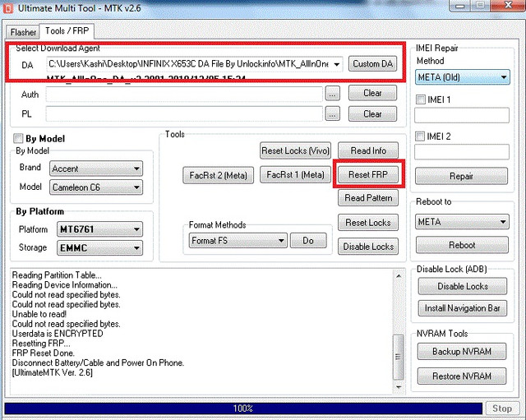Clear the PL field

372,113
